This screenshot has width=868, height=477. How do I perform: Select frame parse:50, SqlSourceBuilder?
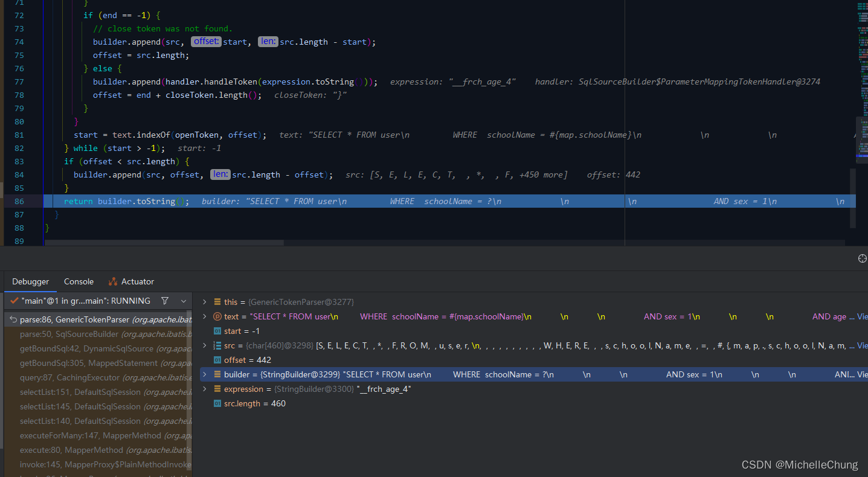point(97,334)
